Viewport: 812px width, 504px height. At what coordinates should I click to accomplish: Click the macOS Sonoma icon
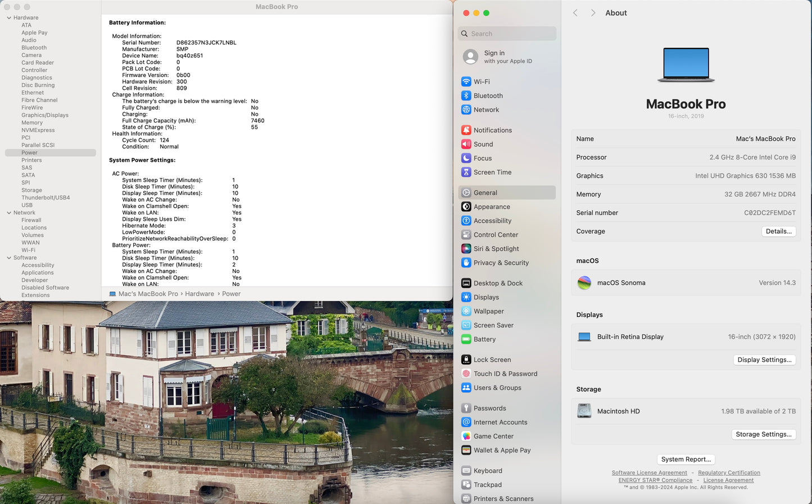(584, 283)
